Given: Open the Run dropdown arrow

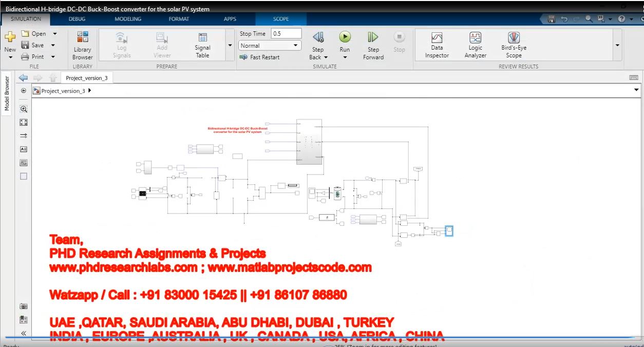Looking at the screenshot, I should [345, 57].
